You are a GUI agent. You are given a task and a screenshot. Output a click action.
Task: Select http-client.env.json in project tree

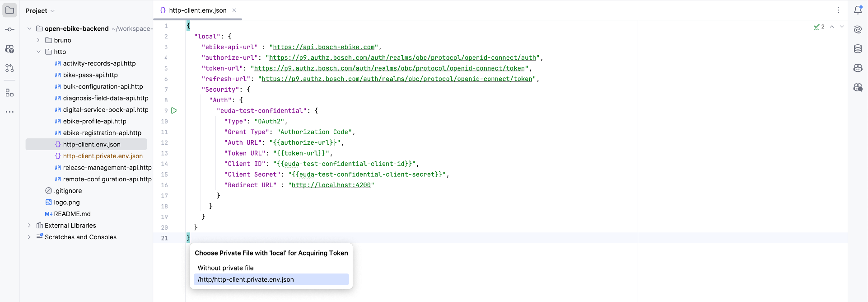(86, 144)
